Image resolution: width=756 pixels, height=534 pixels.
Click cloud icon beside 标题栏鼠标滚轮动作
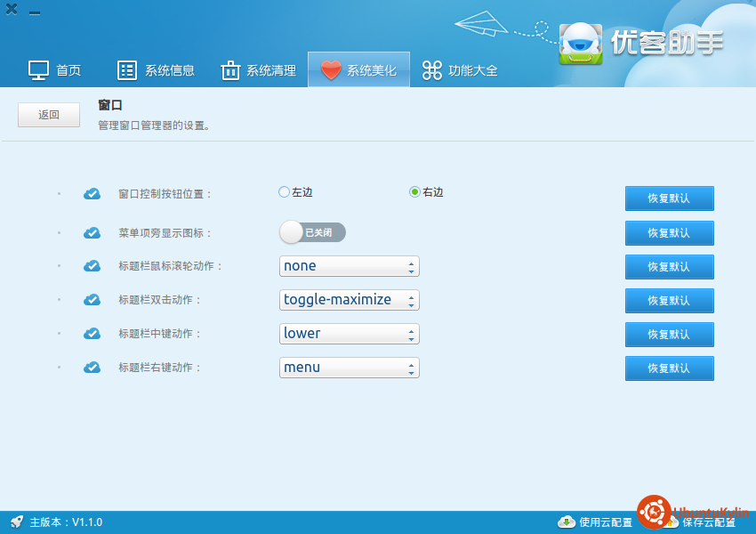(x=92, y=266)
